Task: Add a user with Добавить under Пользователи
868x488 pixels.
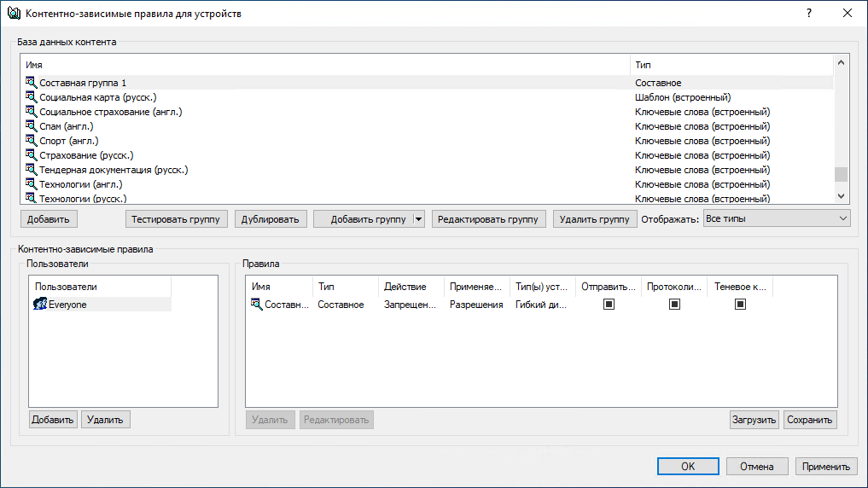Action: tap(53, 420)
